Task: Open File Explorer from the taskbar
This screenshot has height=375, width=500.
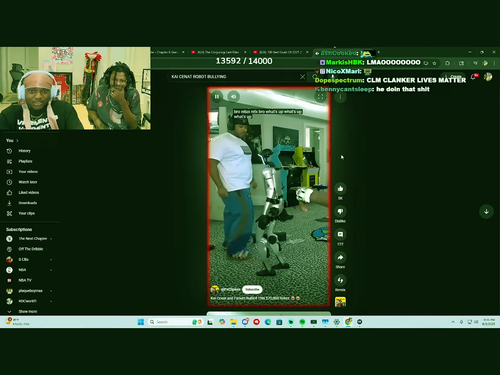Action: coord(233,322)
